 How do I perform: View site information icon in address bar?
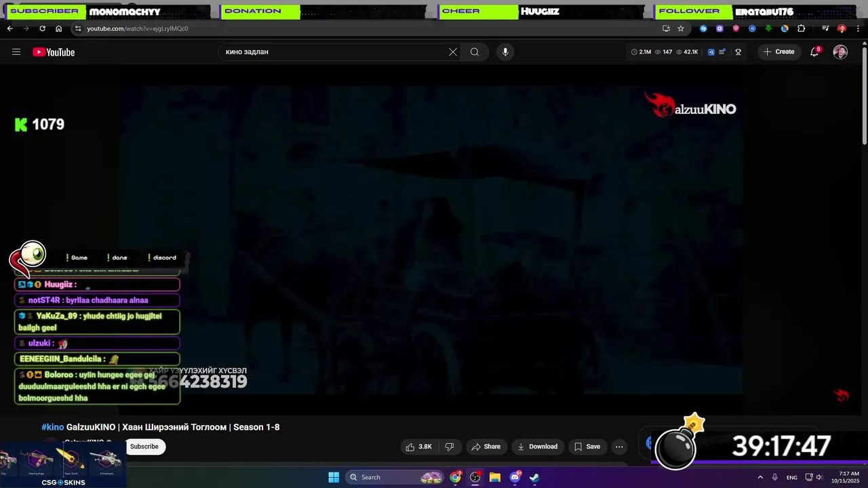point(78,28)
